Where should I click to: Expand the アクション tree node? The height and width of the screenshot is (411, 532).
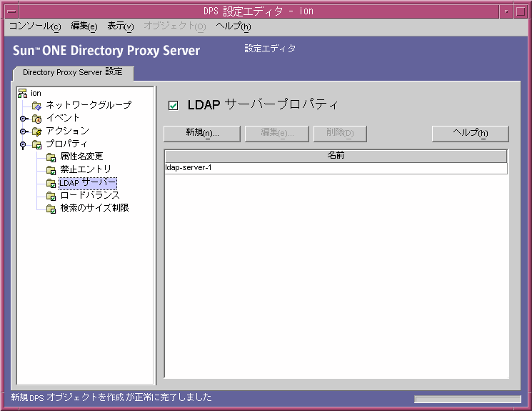[x=23, y=132]
